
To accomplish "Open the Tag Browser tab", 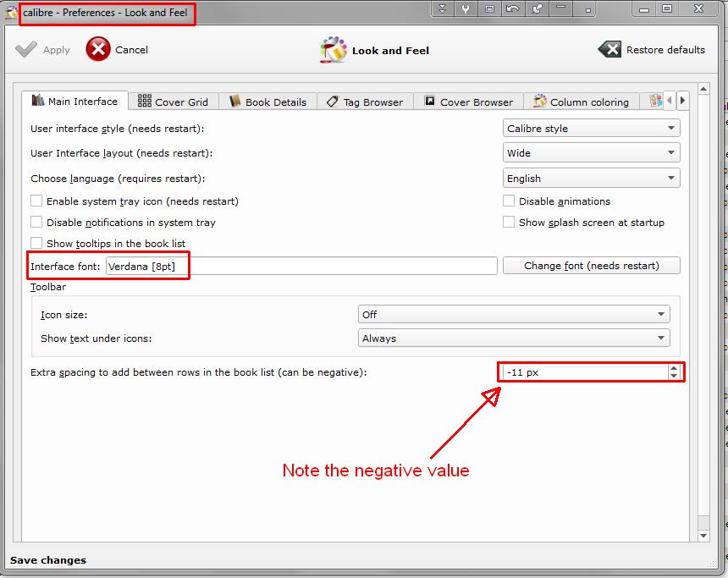I will tap(365, 102).
